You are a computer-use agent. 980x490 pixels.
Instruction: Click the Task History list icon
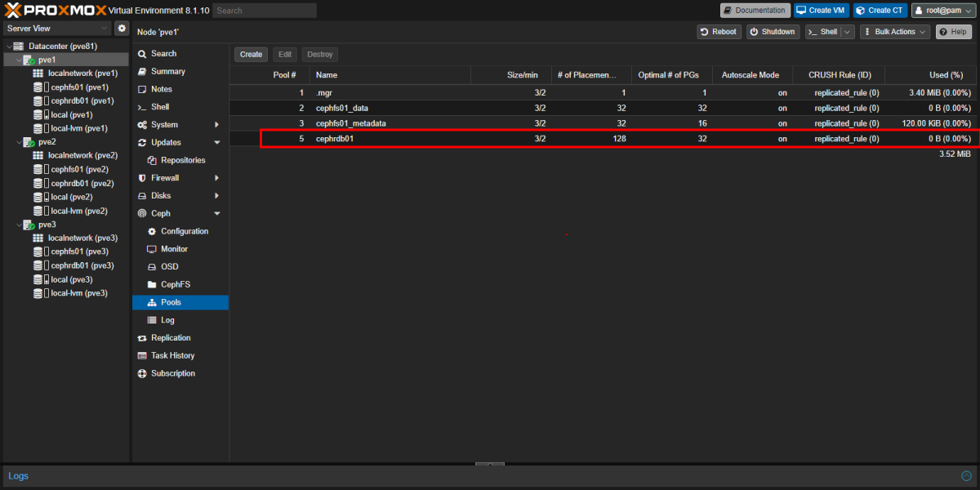tap(142, 356)
